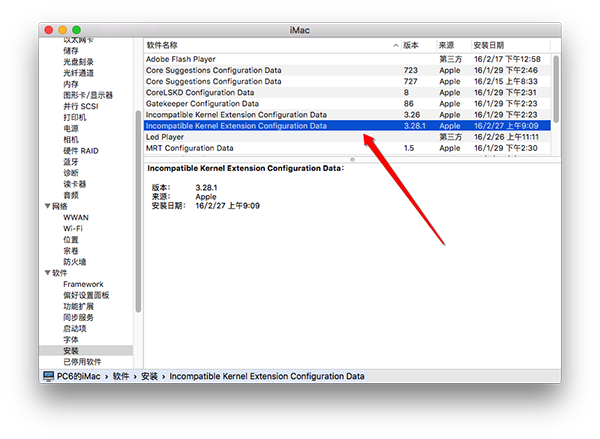
Task: Select 已停用软件 in the sidebar
Action: [82, 362]
